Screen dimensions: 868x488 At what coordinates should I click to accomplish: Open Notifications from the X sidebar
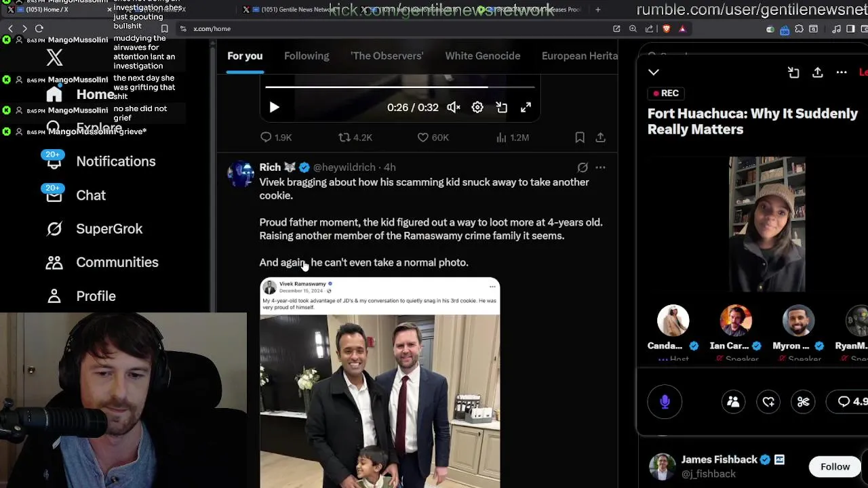(100, 161)
